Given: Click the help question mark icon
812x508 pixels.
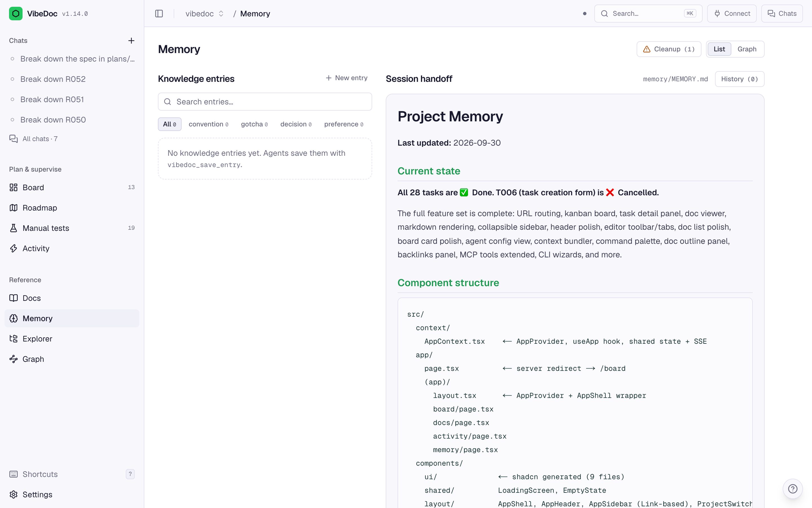Looking at the screenshot, I should pyautogui.click(x=793, y=489).
